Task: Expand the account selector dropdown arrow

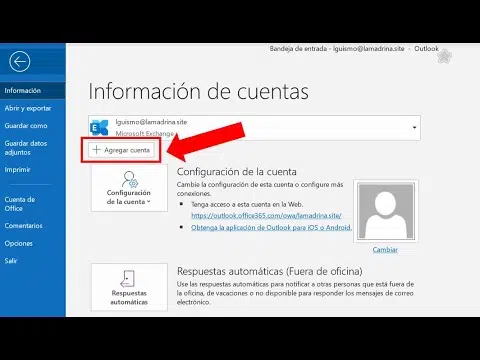Action: (x=414, y=128)
